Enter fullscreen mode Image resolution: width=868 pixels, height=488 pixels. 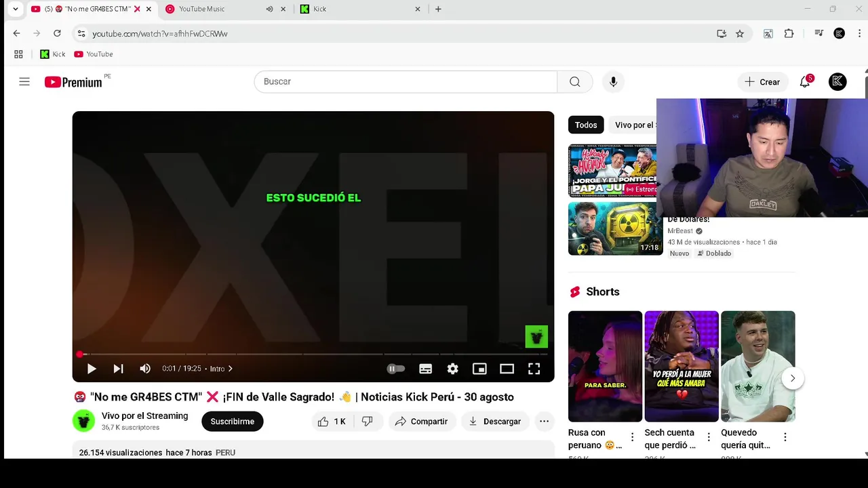[534, 369]
